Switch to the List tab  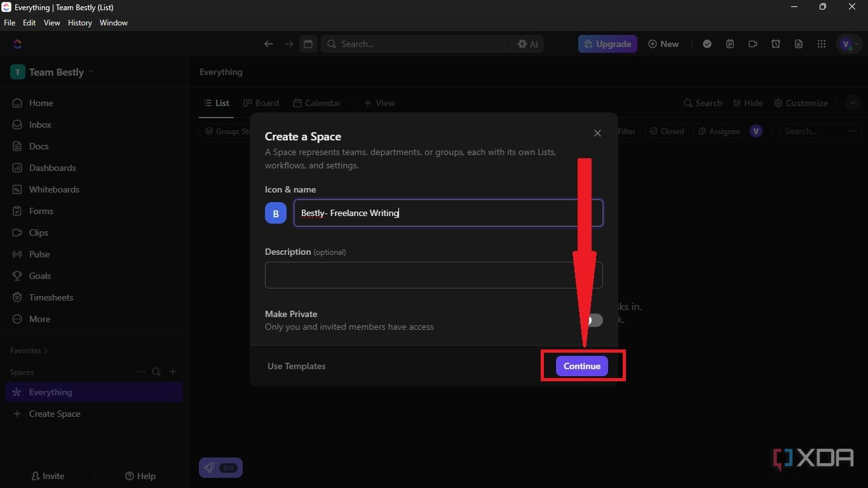click(216, 103)
